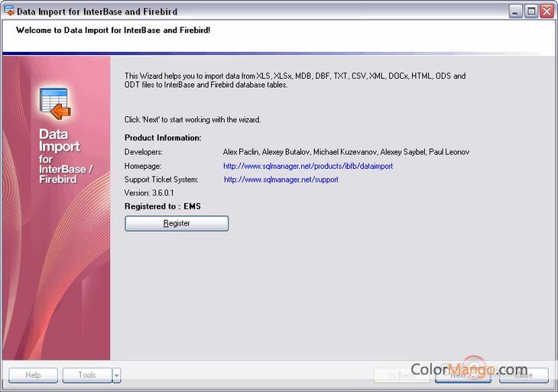The height and width of the screenshot is (392, 558).
Task: Open the sqlmanager.net dataimport homepage link
Action: click(x=308, y=166)
